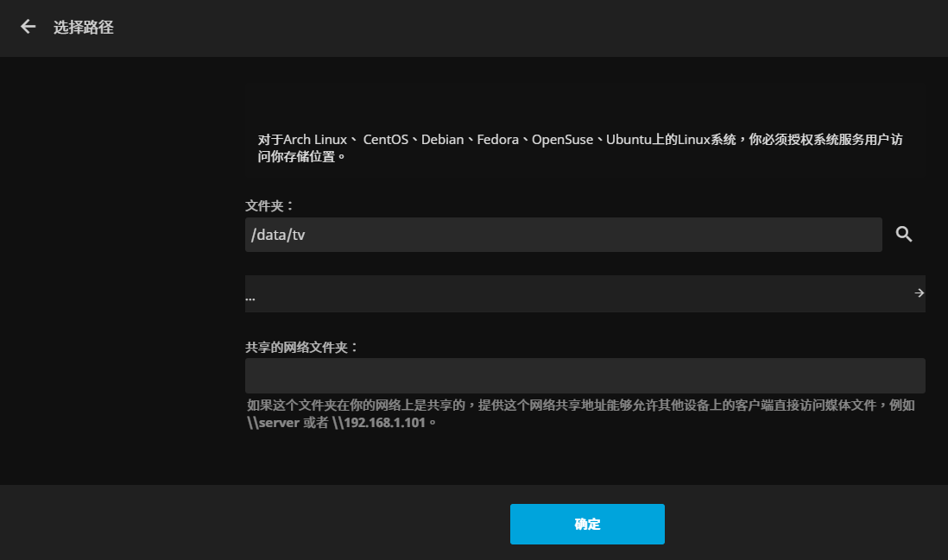This screenshot has width=948, height=560.
Task: Click the 共享的网络文件夹： label
Action: click(302, 348)
